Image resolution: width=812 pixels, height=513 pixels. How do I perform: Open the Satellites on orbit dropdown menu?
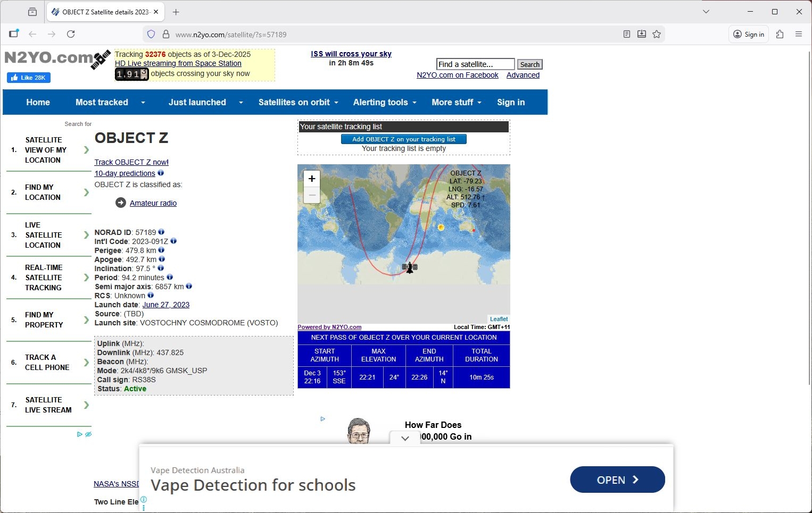point(298,102)
